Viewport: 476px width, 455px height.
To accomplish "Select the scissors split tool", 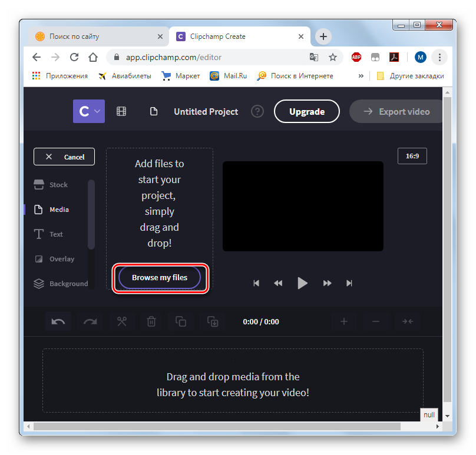I will [x=122, y=321].
